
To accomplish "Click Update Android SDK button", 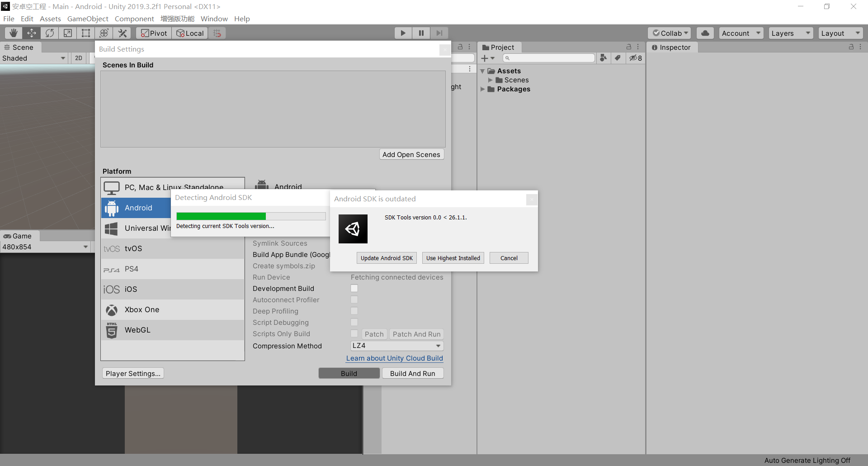I will click(x=387, y=258).
